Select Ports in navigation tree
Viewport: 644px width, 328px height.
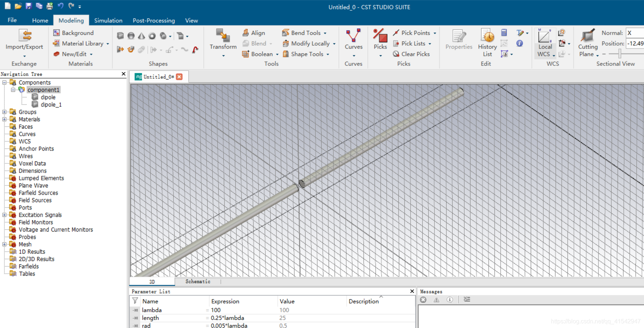25,207
